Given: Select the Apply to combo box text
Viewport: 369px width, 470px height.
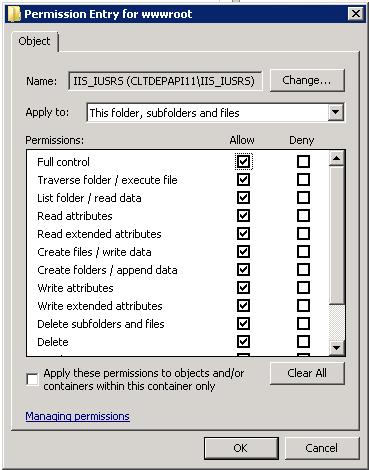Looking at the screenshot, I should coord(164,113).
